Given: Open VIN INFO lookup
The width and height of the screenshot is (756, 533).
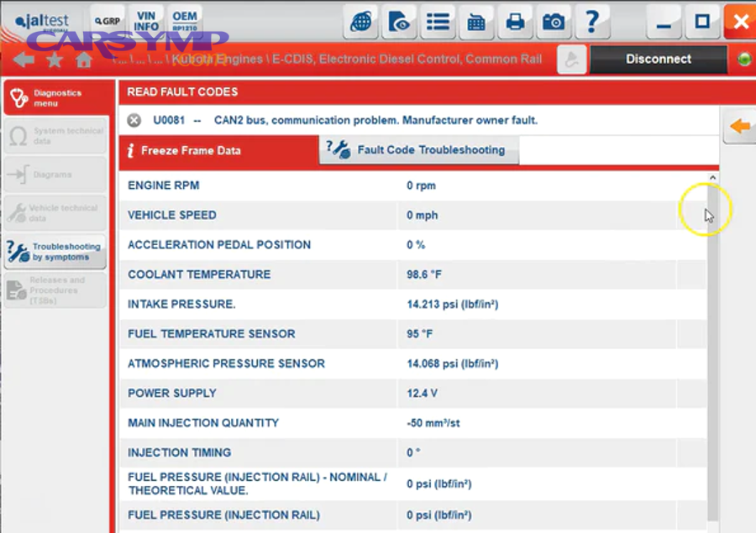Looking at the screenshot, I should point(146,21).
